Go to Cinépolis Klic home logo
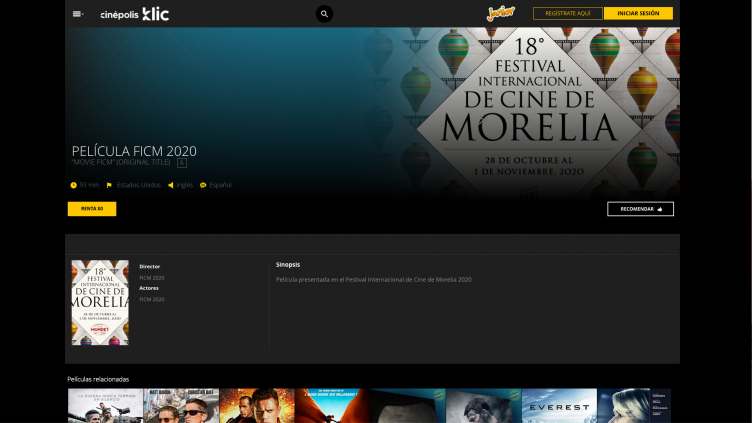 (135, 14)
